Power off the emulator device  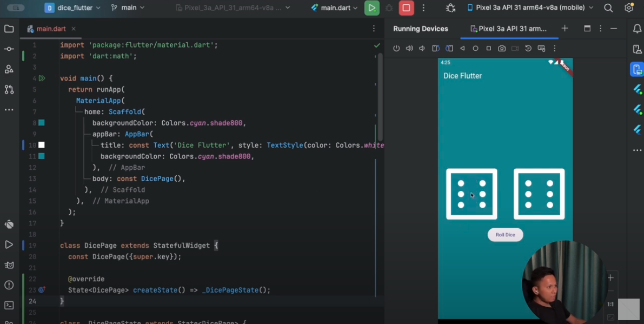(x=396, y=49)
